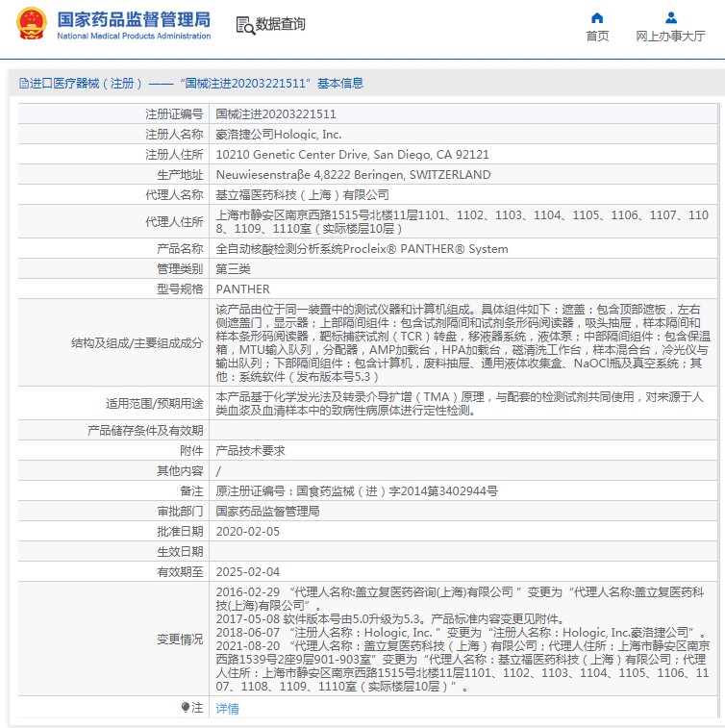
Task: Select production address Neuwiesenstraße 4,8222 Beringen
Action: coord(353,175)
